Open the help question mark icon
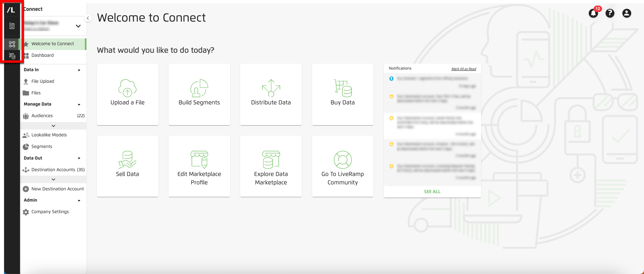The height and width of the screenshot is (274, 644). point(610,13)
